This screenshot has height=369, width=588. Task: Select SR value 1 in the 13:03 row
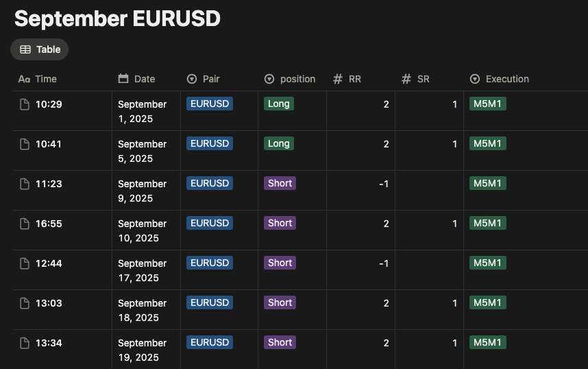tap(455, 303)
